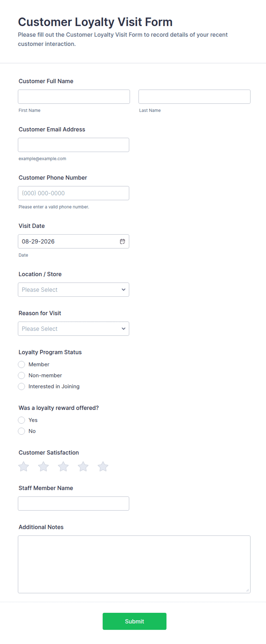Expand the Reason for Visit dropdown
The width and height of the screenshot is (266, 644).
click(x=74, y=329)
